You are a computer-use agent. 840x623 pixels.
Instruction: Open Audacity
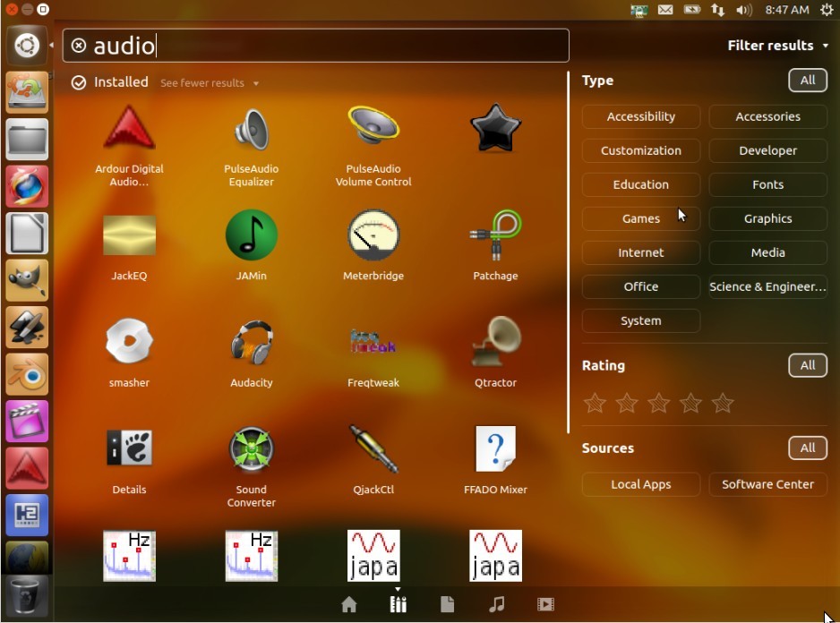(x=252, y=353)
